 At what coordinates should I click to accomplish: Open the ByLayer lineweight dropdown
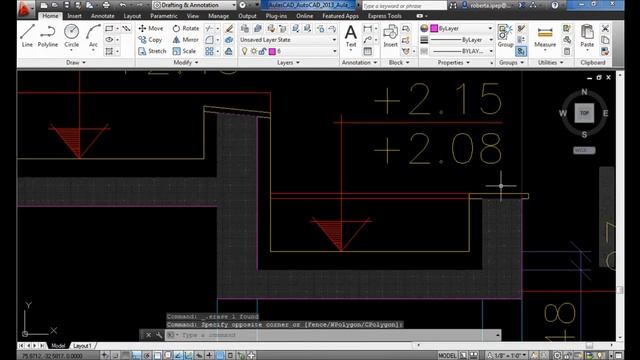click(x=462, y=40)
